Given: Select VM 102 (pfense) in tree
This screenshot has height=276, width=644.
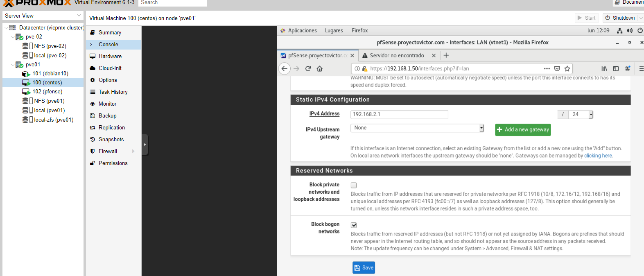Looking at the screenshot, I should pos(47,91).
